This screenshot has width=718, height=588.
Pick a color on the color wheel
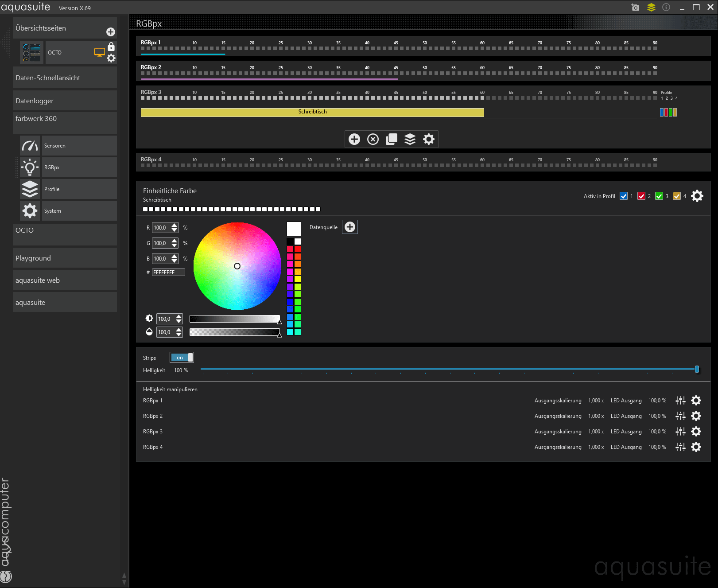coord(237,266)
